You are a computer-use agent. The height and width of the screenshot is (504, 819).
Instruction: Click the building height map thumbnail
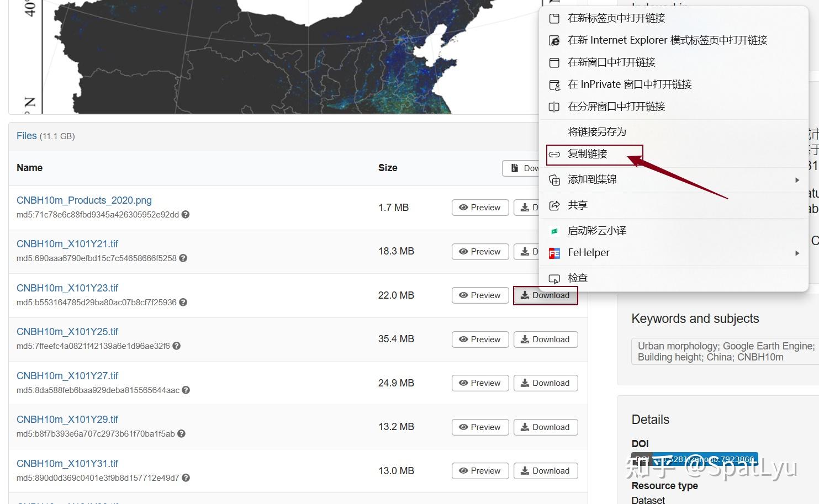tap(273, 56)
